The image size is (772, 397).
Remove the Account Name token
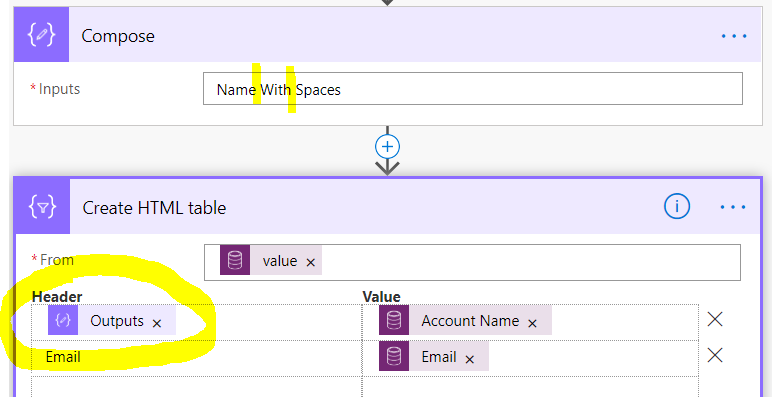point(532,323)
